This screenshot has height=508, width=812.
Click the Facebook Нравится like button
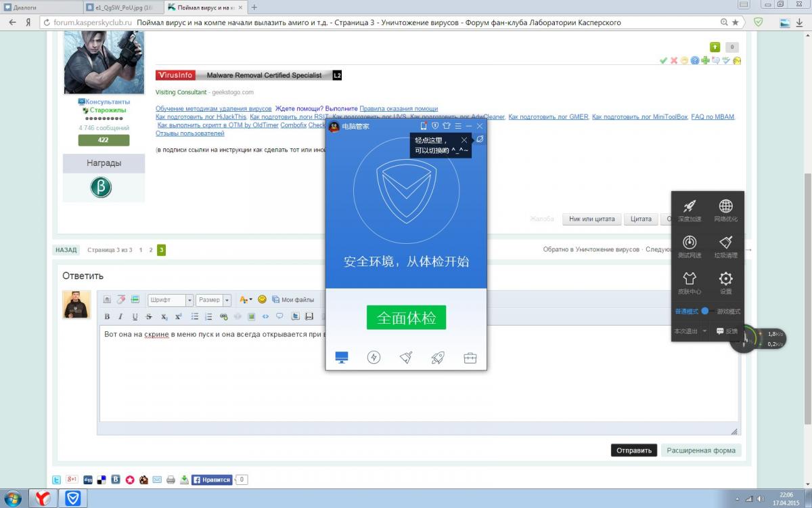coord(212,480)
